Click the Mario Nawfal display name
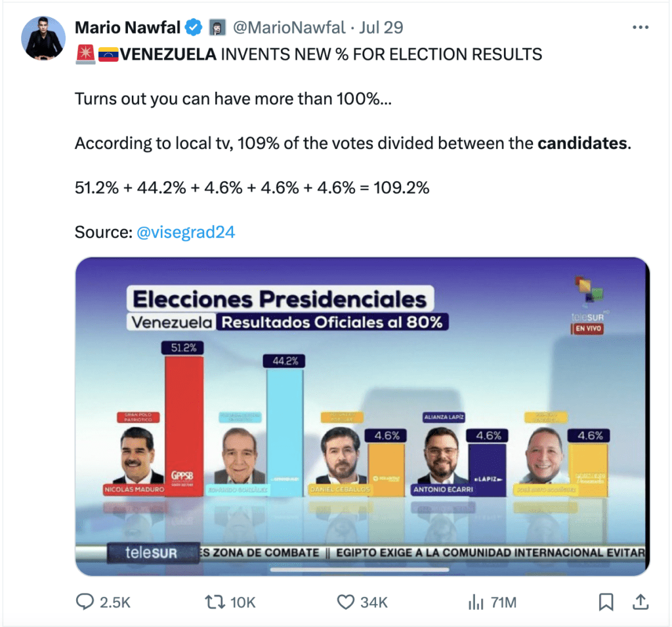The width and height of the screenshot is (672, 627). click(127, 28)
